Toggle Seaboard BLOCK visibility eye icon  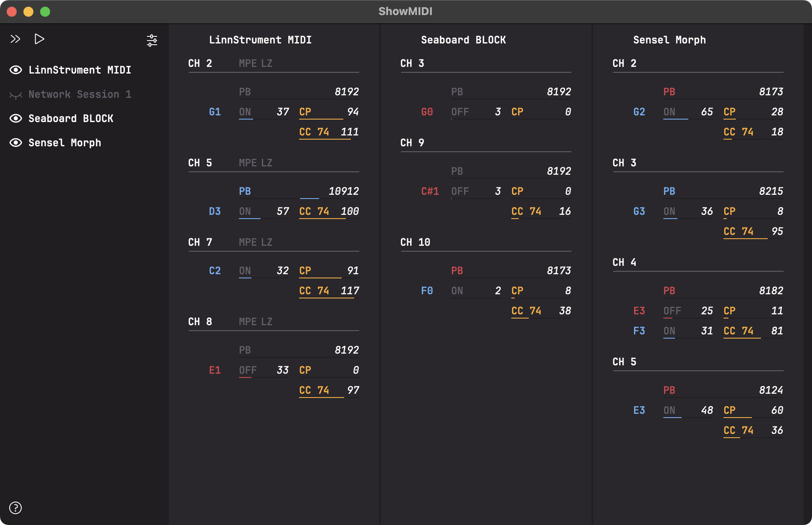[x=16, y=118]
